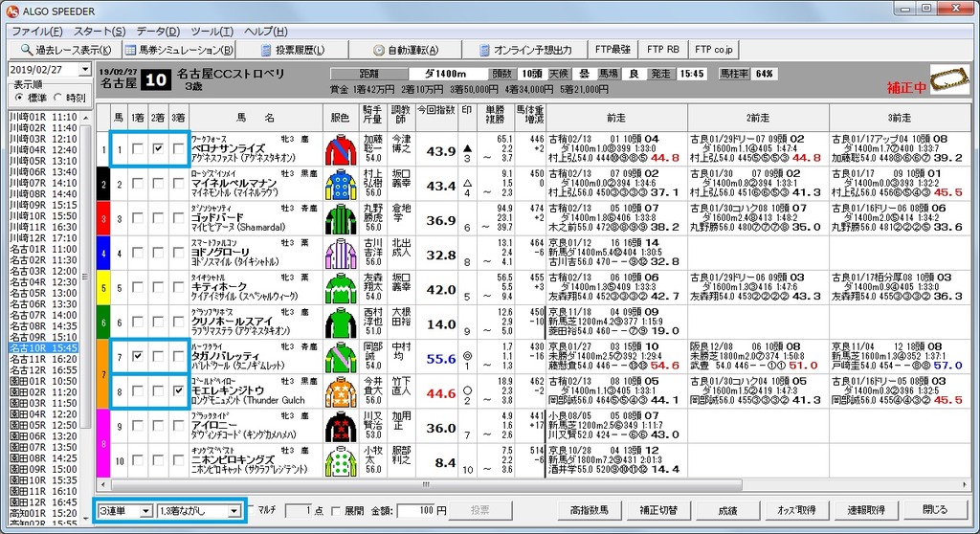Check 1着 box for マイネルベルマナン
The width and height of the screenshot is (980, 534).
[138, 183]
